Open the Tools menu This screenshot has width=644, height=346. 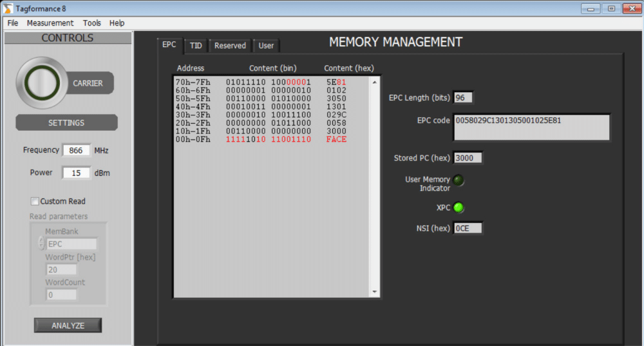91,23
